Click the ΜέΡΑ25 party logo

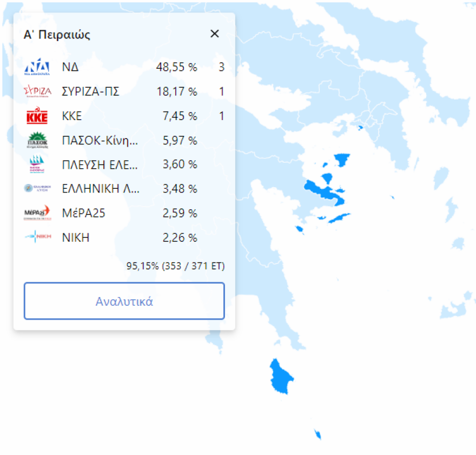[37, 213]
